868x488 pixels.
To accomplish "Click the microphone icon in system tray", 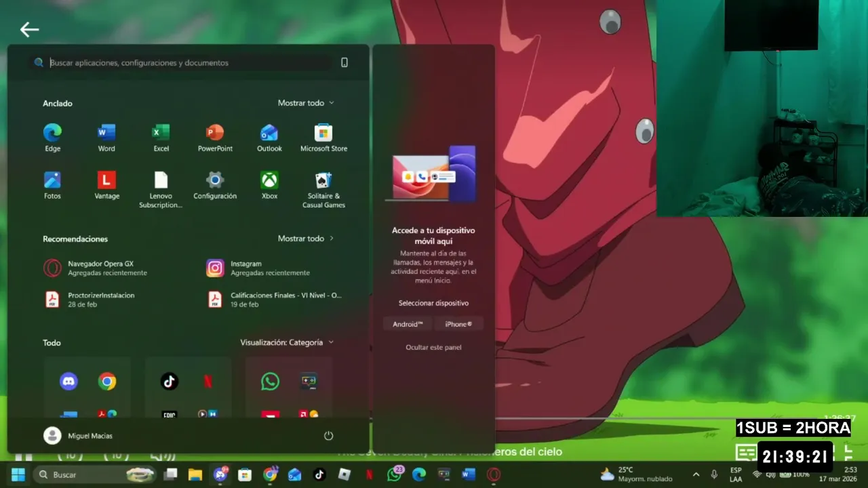I will coord(714,474).
